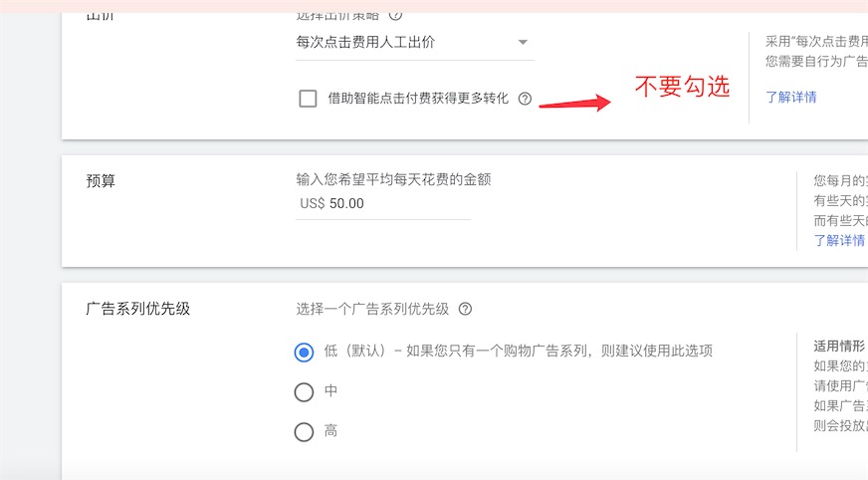
Task: Click the 低（默认）option description text
Action: click(x=519, y=351)
